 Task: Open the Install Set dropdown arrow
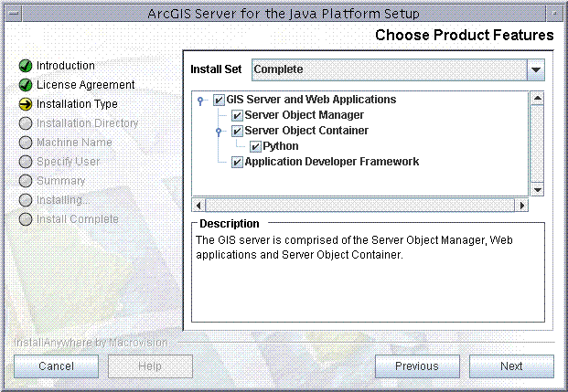click(536, 69)
